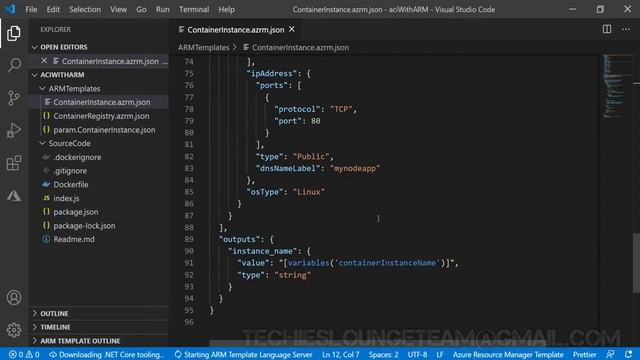Open the Selection menu
This screenshot has width=640, height=360.
[85, 9]
